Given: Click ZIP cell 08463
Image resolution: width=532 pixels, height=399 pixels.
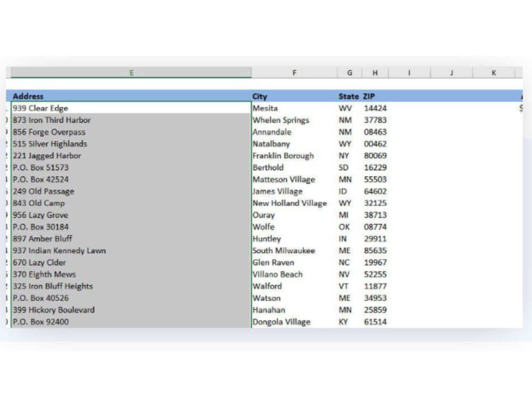Looking at the screenshot, I should tap(375, 131).
